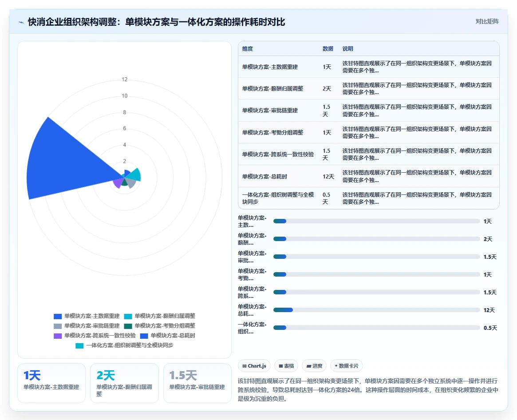Toggle legend swatch for 单模块方案-考勤分组调整
Screen dimensions: 517x420
point(128,326)
